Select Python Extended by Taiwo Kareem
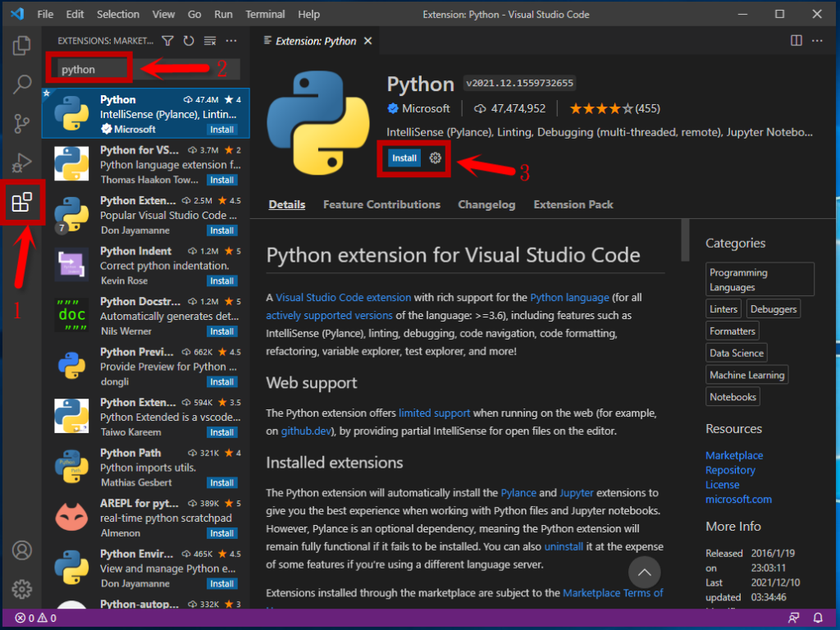The image size is (840, 630). pos(146,417)
